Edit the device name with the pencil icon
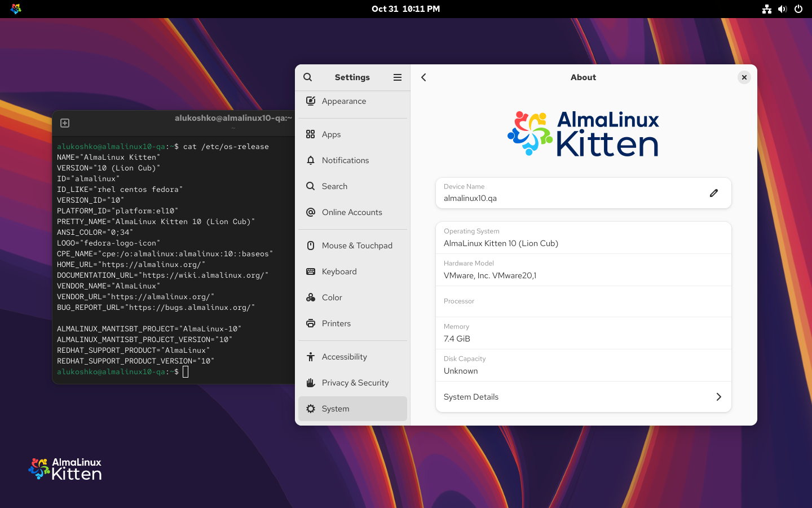Viewport: 812px width, 508px height. (x=714, y=193)
